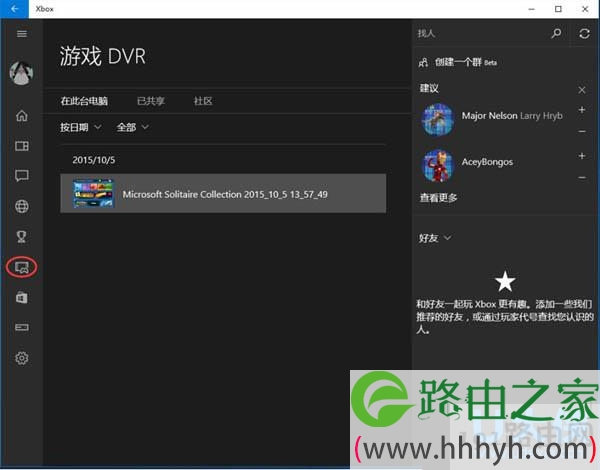Switch to the 社区 tab
Viewport: 600px width, 470px height.
click(203, 101)
